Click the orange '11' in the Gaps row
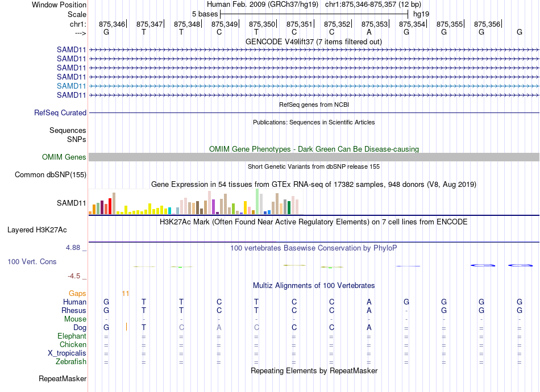 click(126, 294)
